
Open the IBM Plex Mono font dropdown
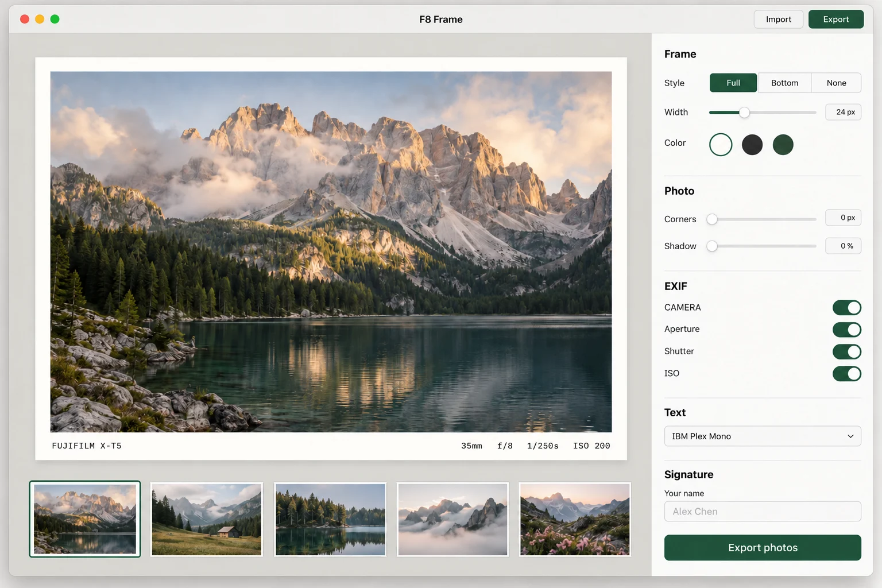(763, 436)
